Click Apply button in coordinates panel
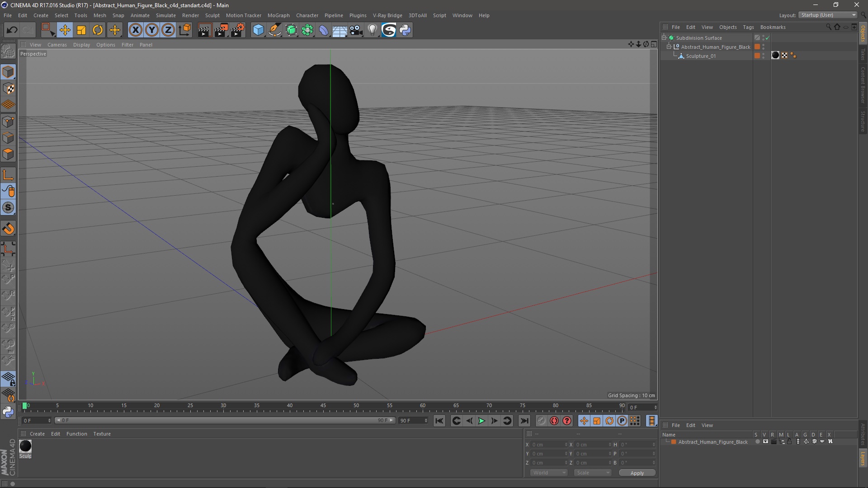The height and width of the screenshot is (488, 868). pyautogui.click(x=637, y=473)
